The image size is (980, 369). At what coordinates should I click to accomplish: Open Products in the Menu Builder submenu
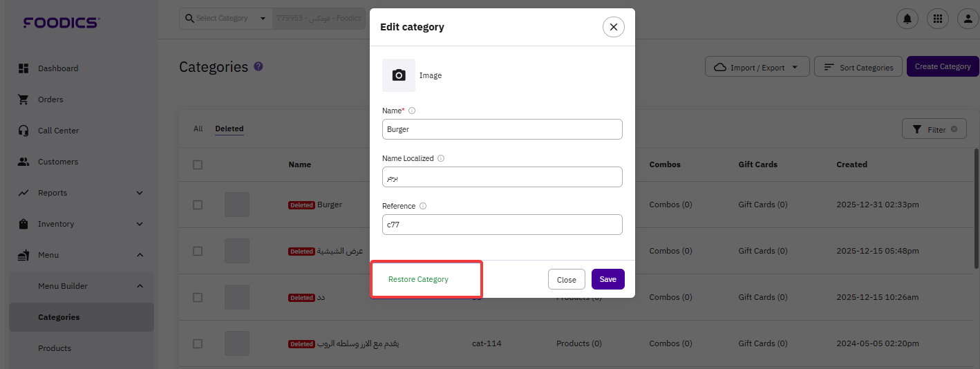(x=55, y=348)
